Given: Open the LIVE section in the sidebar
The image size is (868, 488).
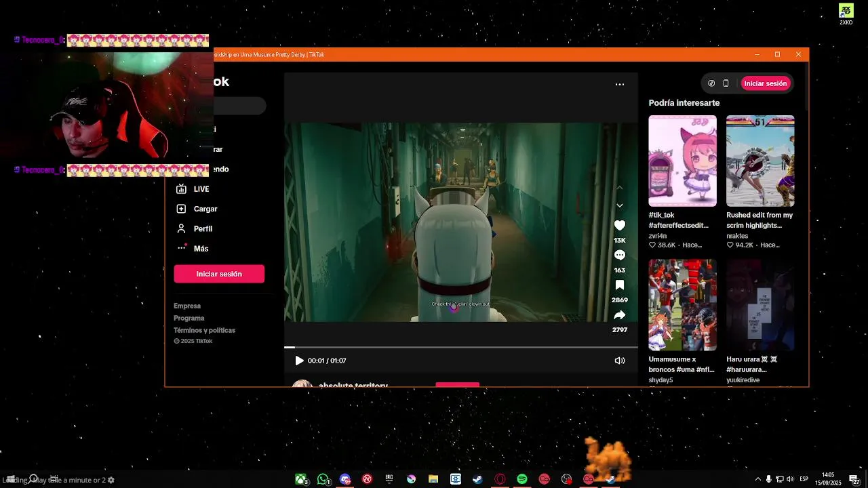Looking at the screenshot, I should coord(201,189).
